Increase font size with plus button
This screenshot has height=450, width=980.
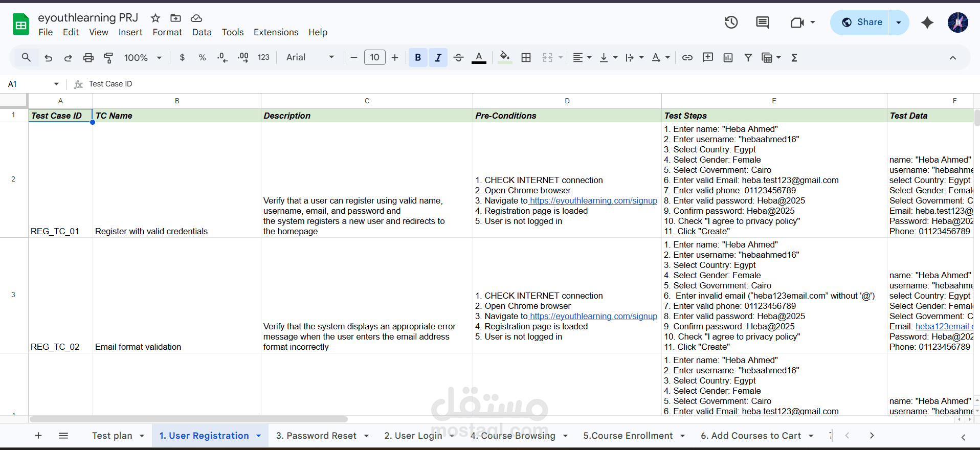(x=395, y=58)
